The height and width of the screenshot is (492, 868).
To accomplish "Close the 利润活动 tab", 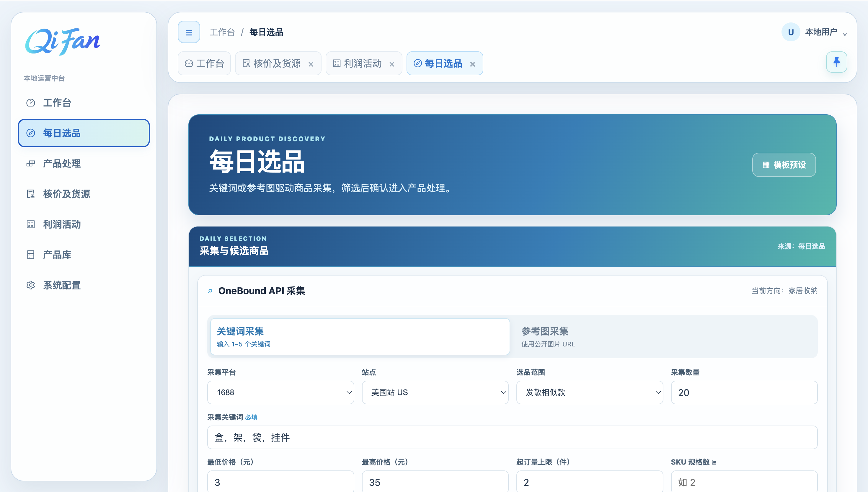I will click(392, 64).
